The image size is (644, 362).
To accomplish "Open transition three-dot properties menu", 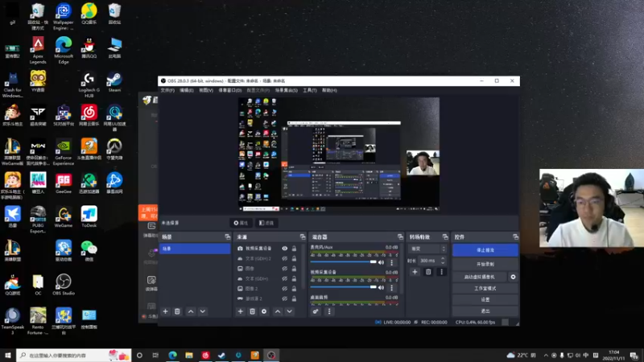I will [x=441, y=272].
